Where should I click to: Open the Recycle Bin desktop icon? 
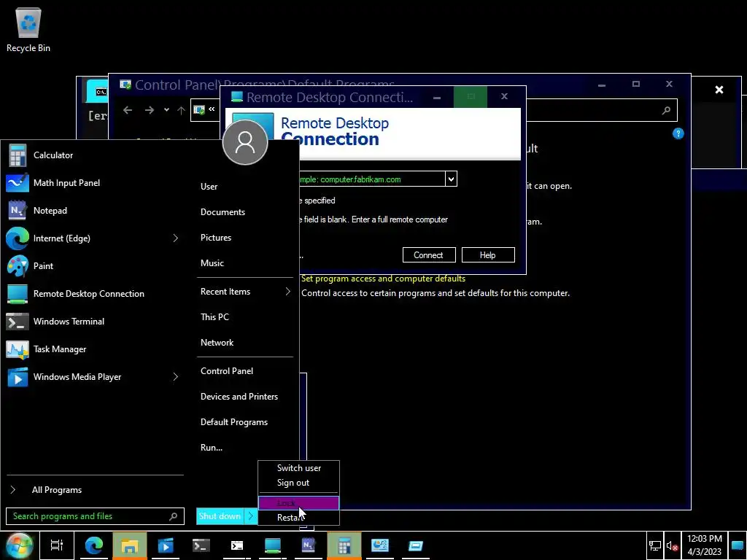(28, 29)
